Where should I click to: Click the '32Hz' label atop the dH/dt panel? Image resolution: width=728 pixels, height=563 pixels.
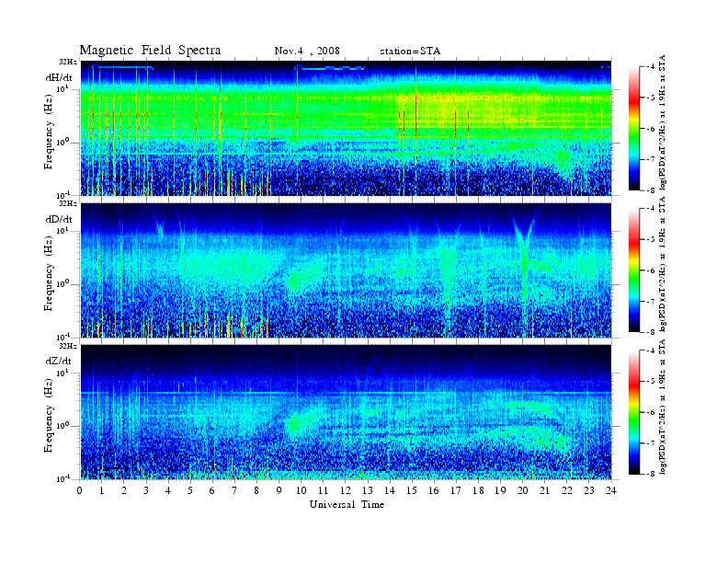point(68,62)
